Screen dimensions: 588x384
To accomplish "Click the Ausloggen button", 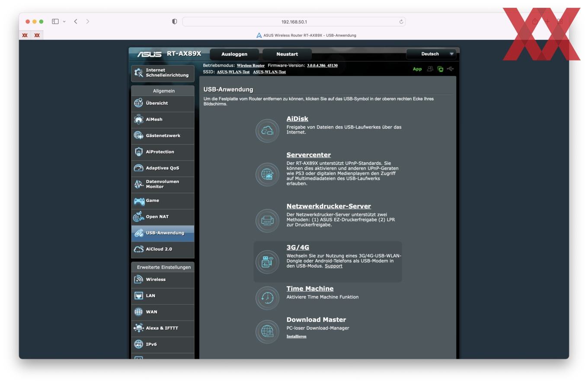I will [234, 54].
